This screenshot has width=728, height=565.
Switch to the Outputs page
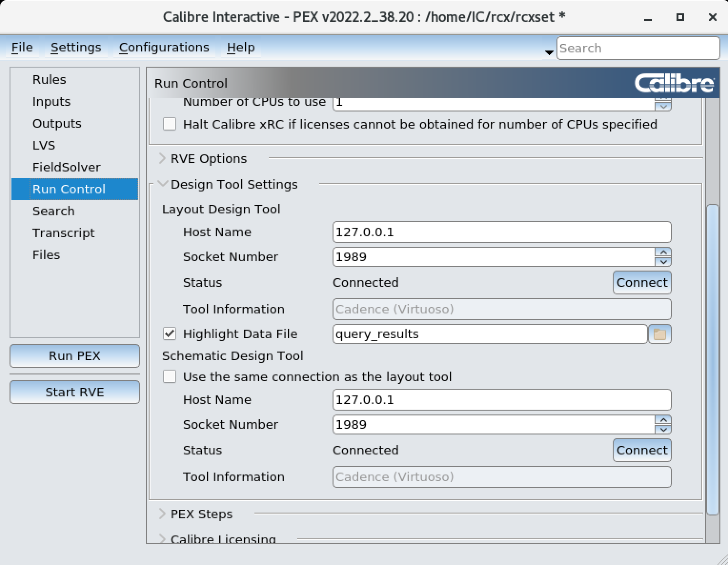pyautogui.click(x=75, y=123)
